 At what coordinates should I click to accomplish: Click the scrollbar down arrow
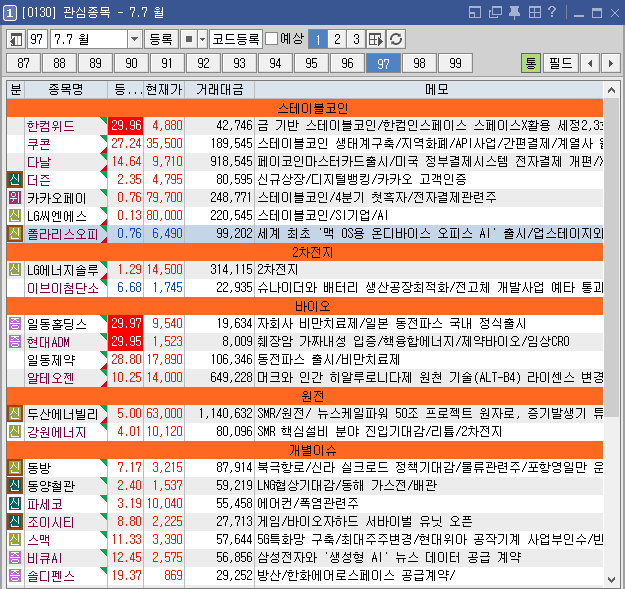pyautogui.click(x=611, y=579)
